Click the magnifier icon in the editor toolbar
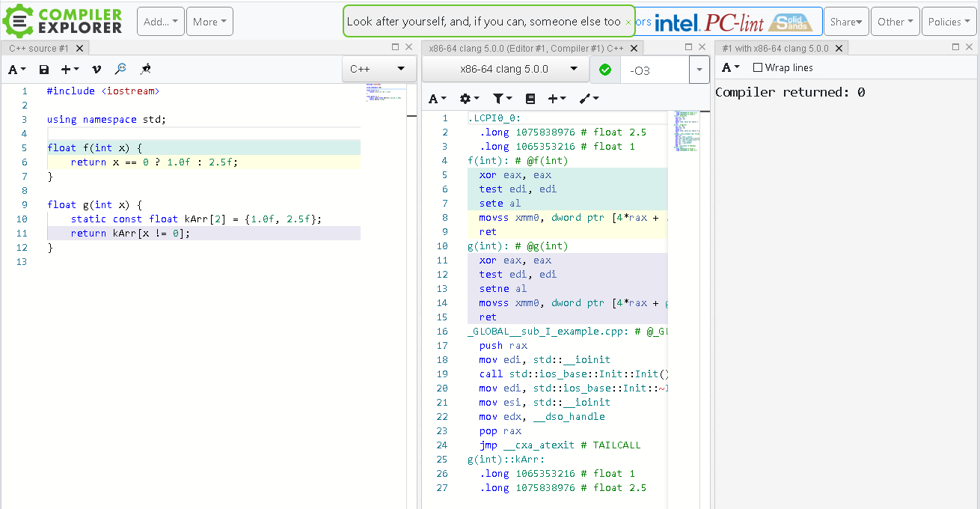Viewport: 980px width, 509px height. (120, 69)
